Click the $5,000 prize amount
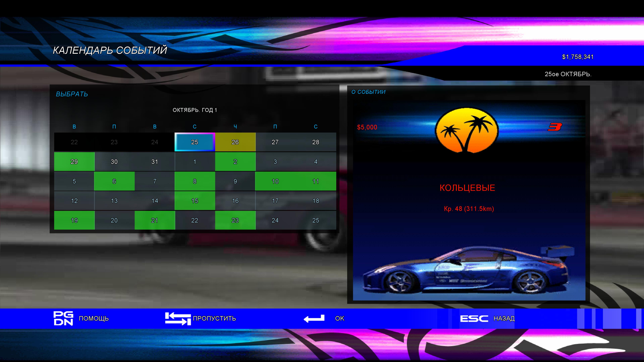The width and height of the screenshot is (644, 362). 367,127
